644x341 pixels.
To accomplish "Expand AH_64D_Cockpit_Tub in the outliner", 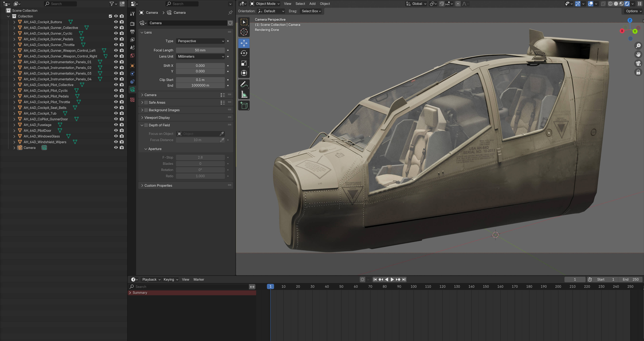I will coord(14,113).
